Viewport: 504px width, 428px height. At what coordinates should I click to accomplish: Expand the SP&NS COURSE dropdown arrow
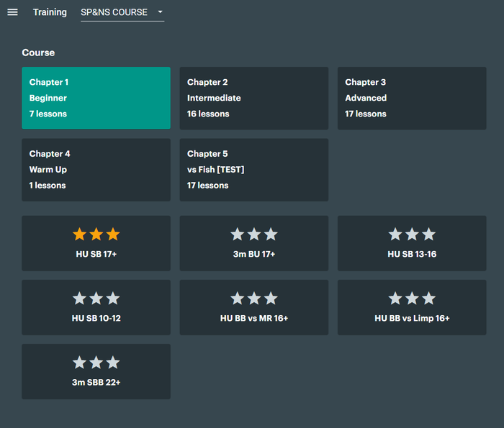pyautogui.click(x=160, y=12)
